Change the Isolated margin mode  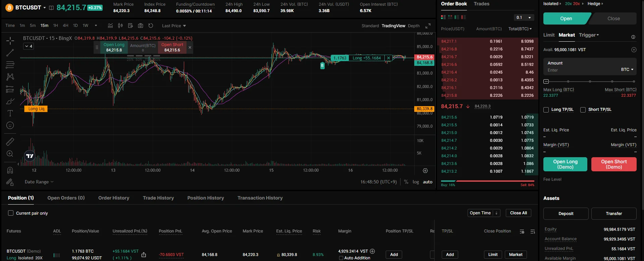tap(552, 4)
